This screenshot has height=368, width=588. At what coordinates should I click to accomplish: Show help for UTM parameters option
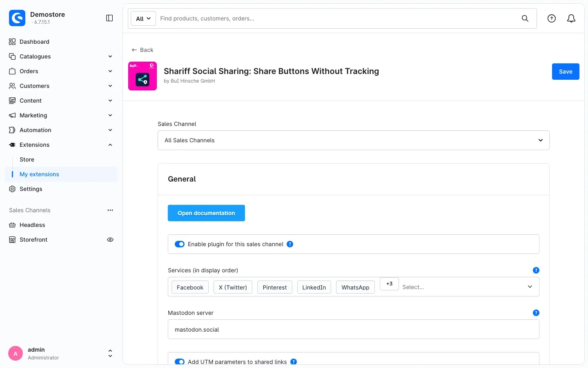pos(294,361)
